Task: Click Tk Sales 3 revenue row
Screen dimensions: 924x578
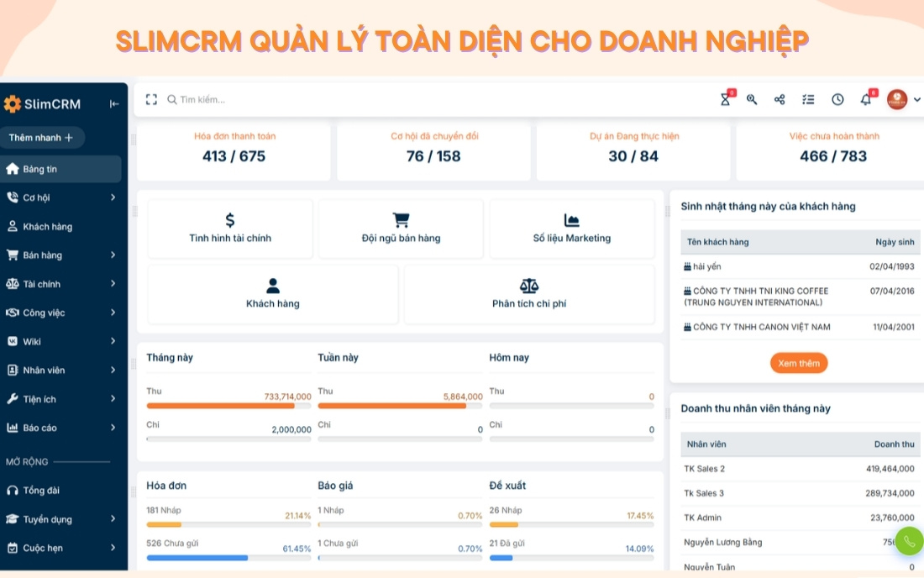Action: 801,493
